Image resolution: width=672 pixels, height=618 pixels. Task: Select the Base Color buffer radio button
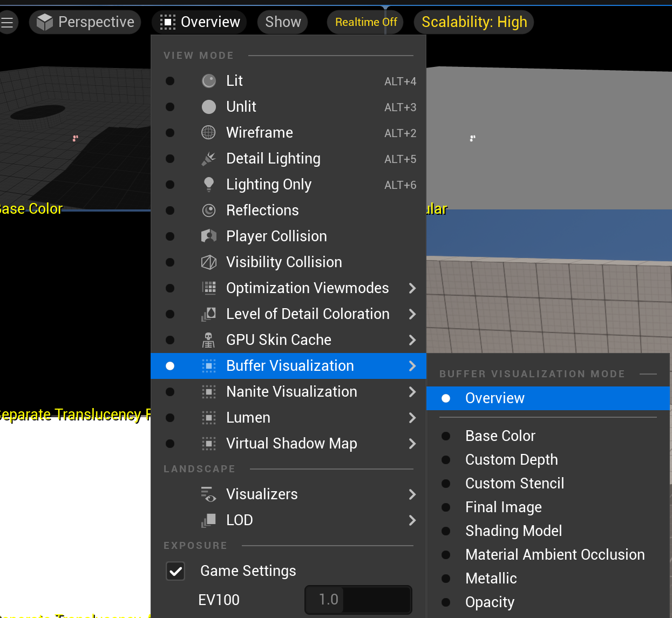(446, 436)
